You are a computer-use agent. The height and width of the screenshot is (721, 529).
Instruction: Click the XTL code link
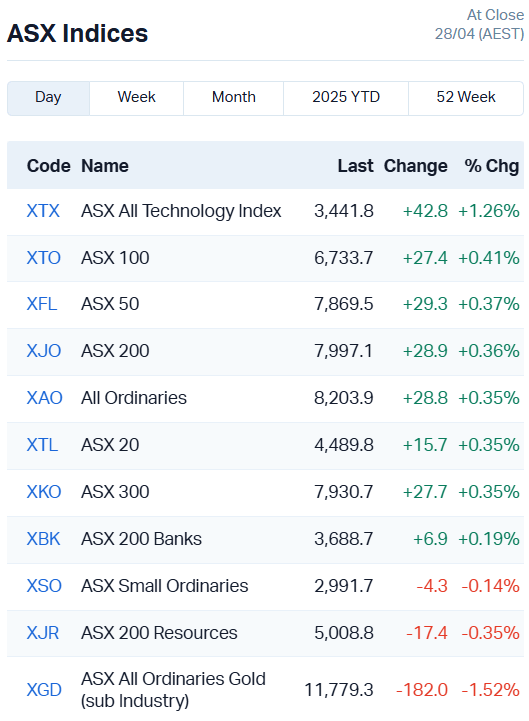pos(42,445)
